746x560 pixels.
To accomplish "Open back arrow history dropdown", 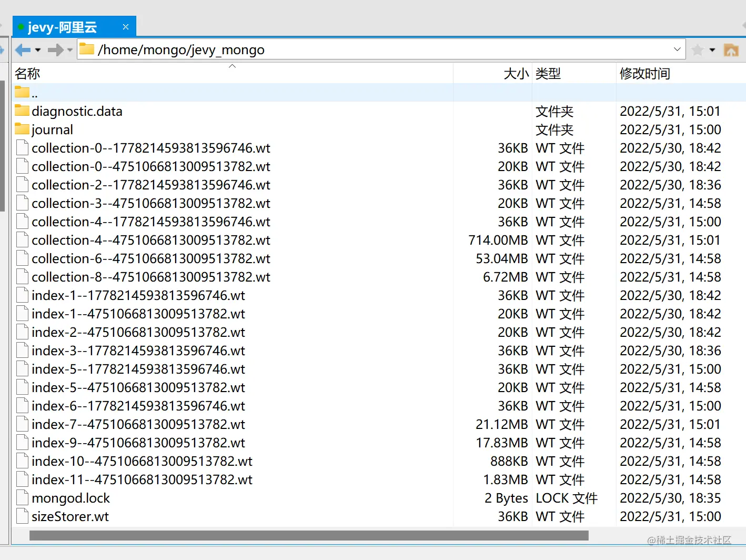I will [x=38, y=50].
